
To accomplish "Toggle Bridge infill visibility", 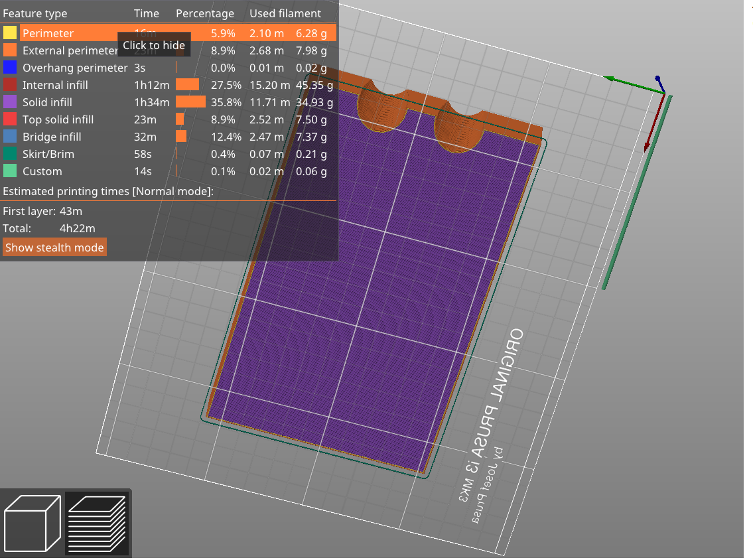I will [169, 137].
